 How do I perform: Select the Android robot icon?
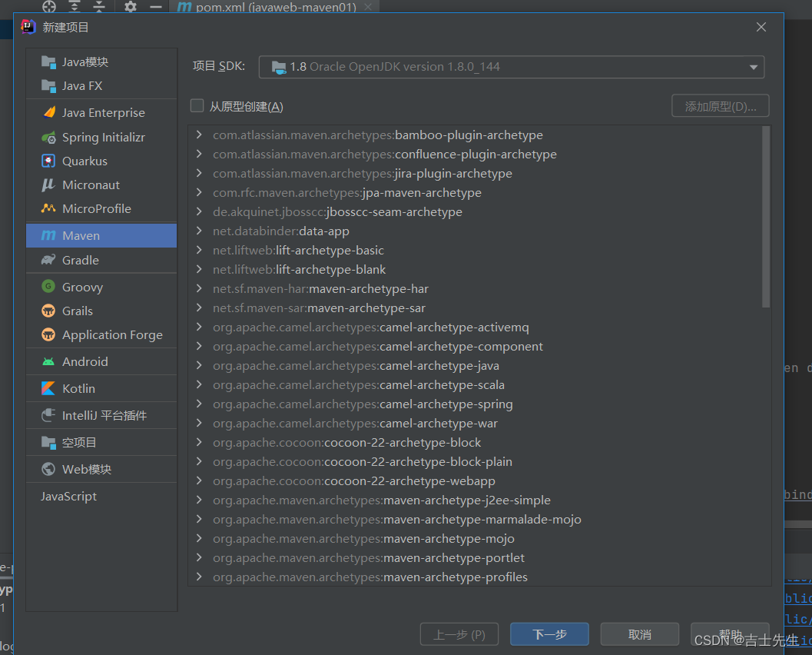[48, 361]
